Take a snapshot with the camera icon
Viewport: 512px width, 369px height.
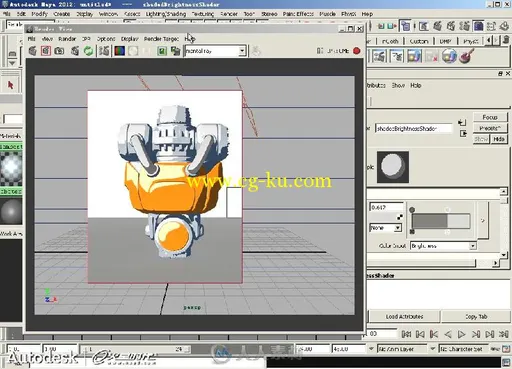point(59,51)
